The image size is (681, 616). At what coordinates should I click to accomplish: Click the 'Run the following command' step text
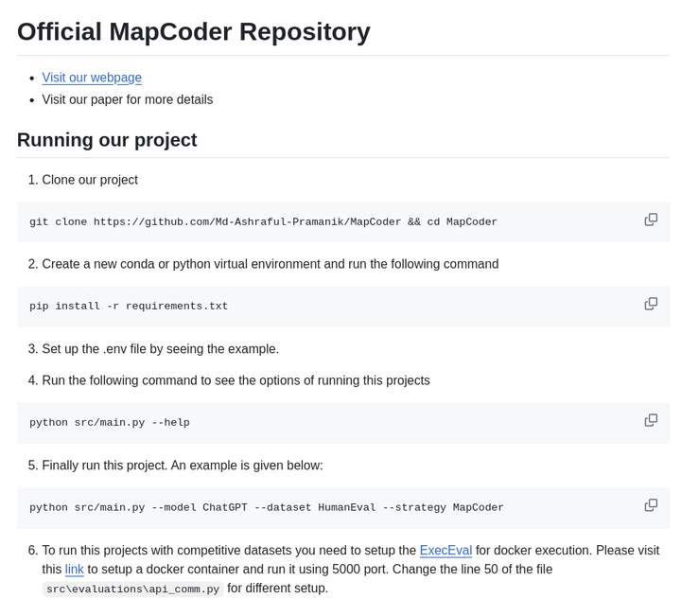click(x=236, y=380)
